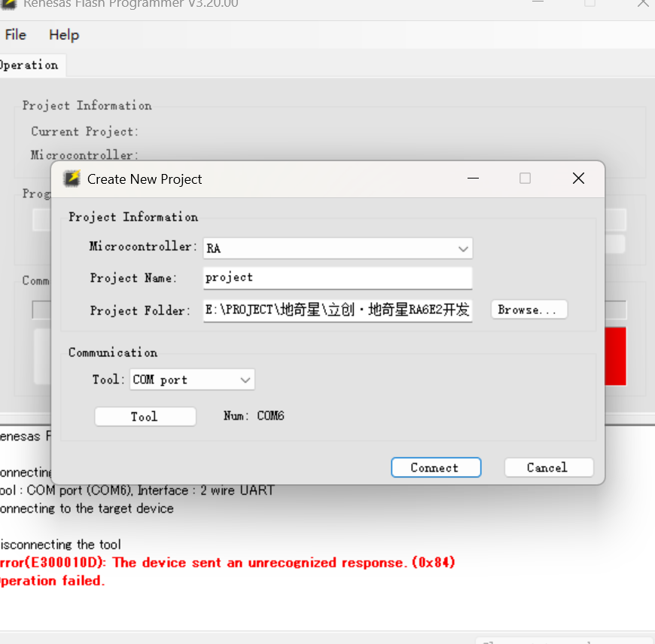Click the Browse... button

point(529,310)
